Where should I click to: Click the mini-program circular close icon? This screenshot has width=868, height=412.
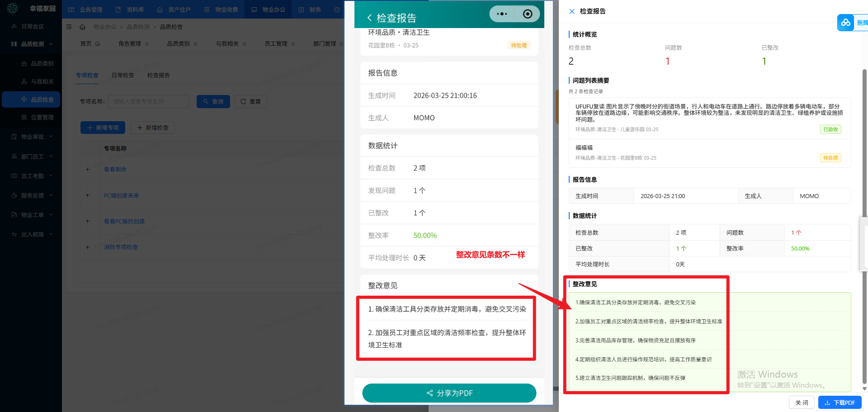click(x=527, y=14)
